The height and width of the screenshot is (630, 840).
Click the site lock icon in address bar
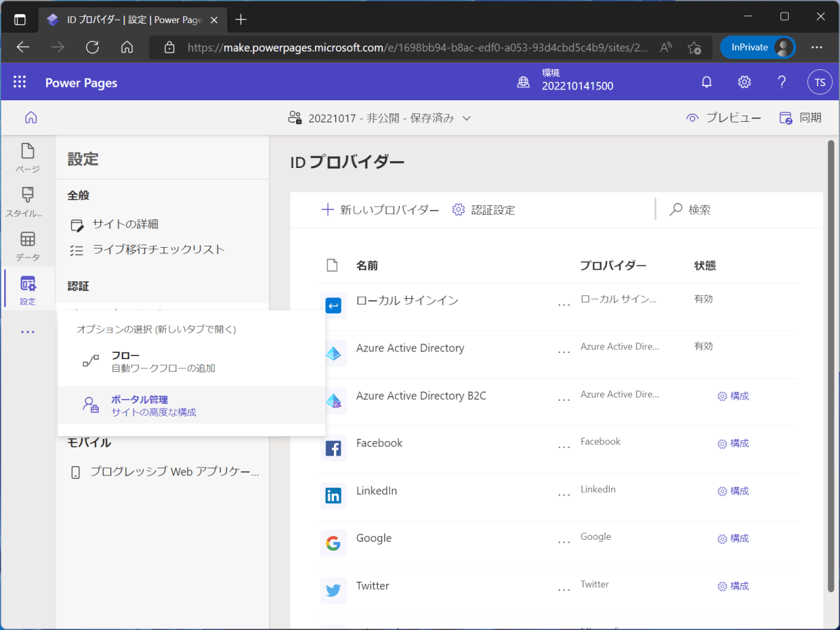[169, 48]
